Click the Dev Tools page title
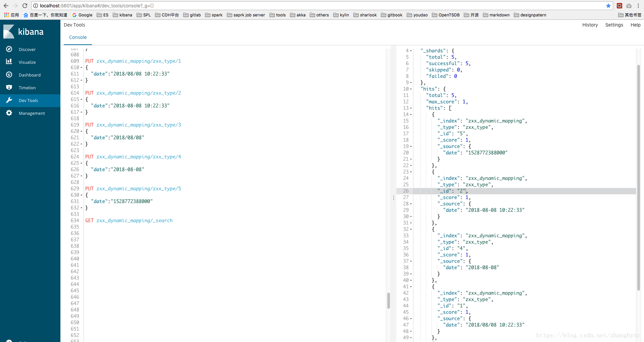The image size is (644, 342). coord(75,25)
